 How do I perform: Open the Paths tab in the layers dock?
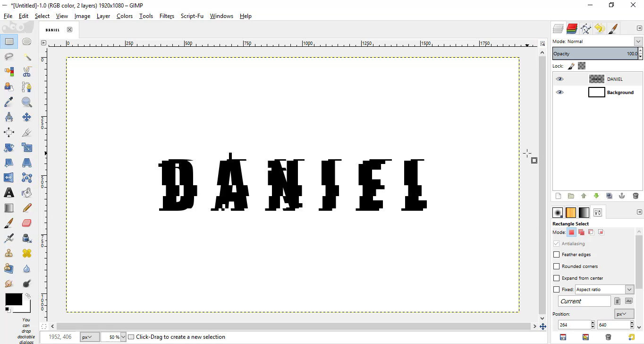[x=586, y=28]
